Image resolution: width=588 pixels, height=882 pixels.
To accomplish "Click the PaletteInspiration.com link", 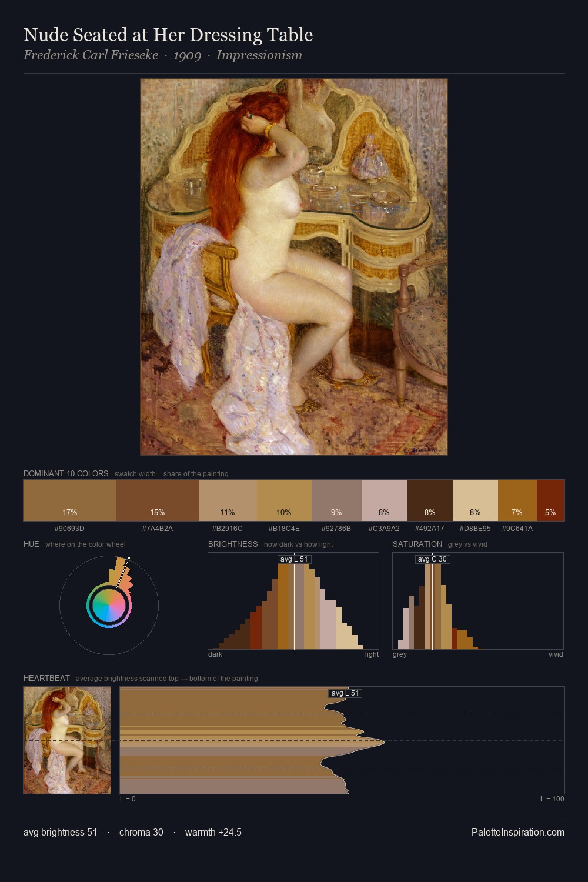I will pyautogui.click(x=518, y=832).
